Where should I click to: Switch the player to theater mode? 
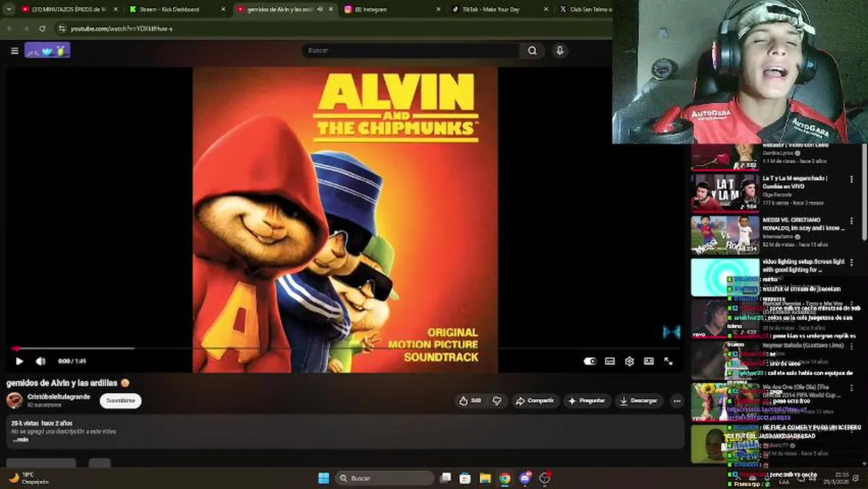tap(649, 361)
